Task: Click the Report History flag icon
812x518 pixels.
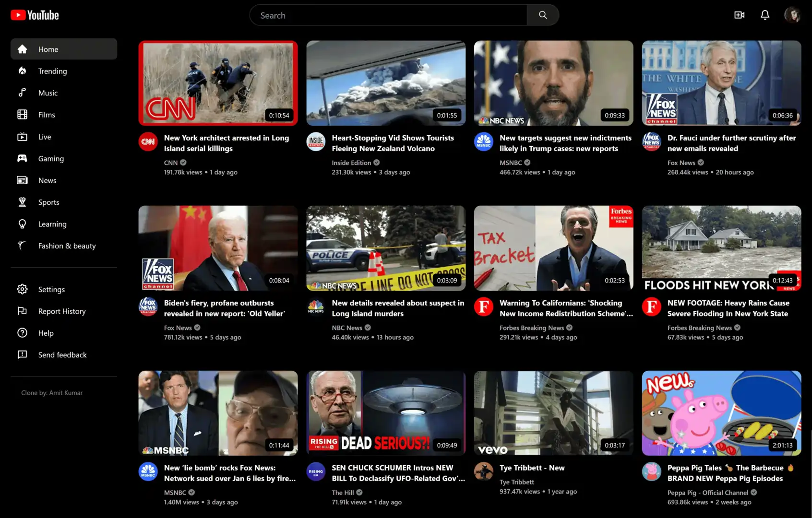Action: pos(22,311)
